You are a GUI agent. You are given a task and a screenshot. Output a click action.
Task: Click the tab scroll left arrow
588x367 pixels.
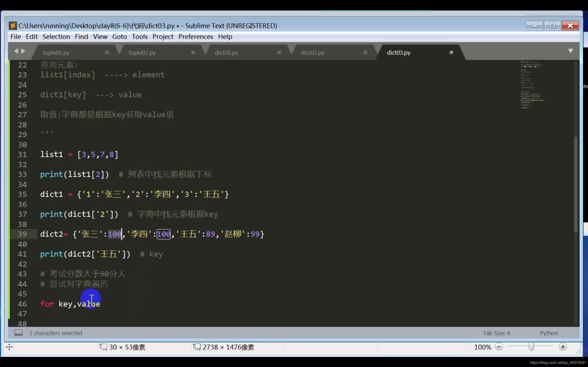[16, 51]
